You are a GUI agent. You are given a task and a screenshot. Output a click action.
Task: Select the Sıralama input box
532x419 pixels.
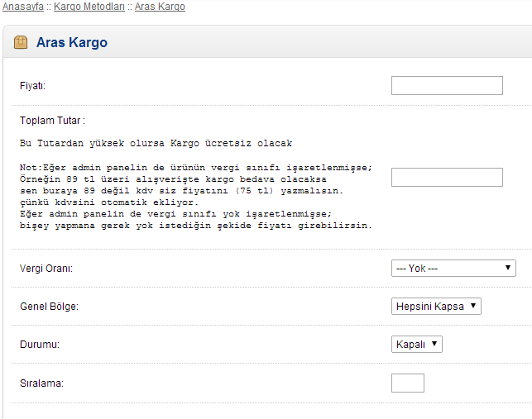(x=407, y=383)
